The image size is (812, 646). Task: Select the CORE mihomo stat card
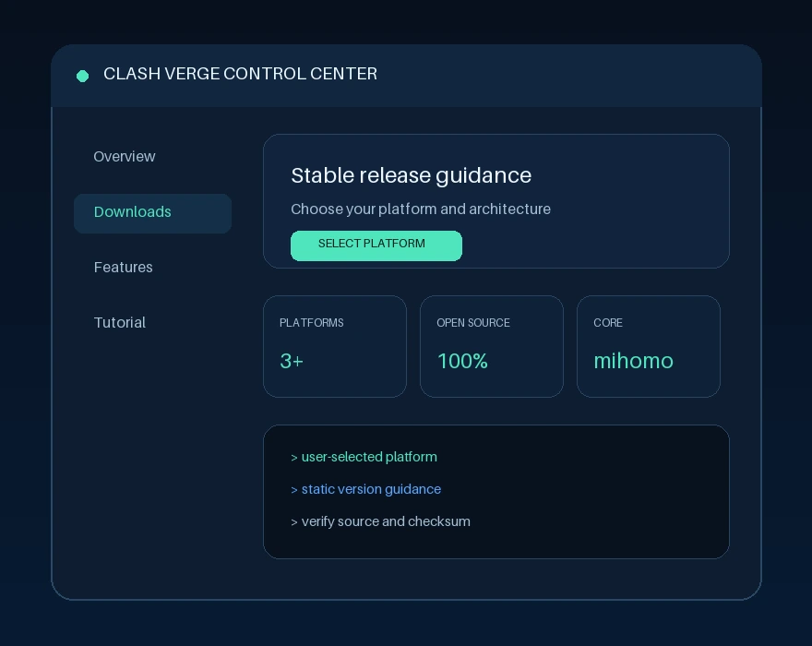click(x=649, y=347)
